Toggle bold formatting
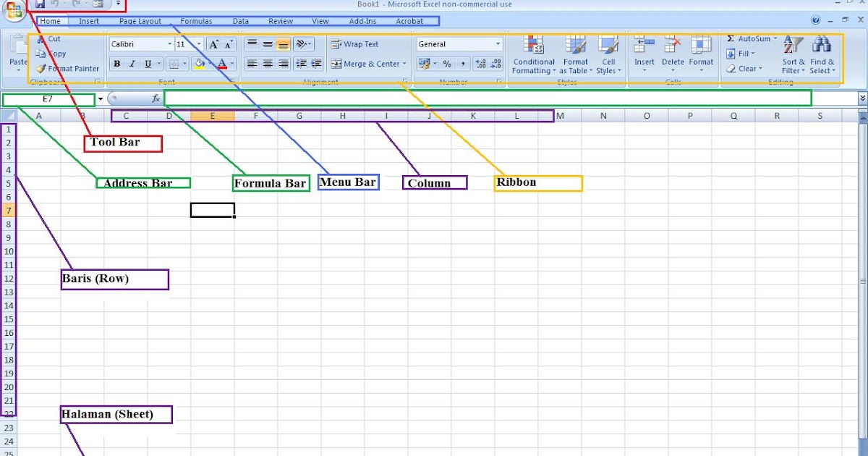 [116, 64]
